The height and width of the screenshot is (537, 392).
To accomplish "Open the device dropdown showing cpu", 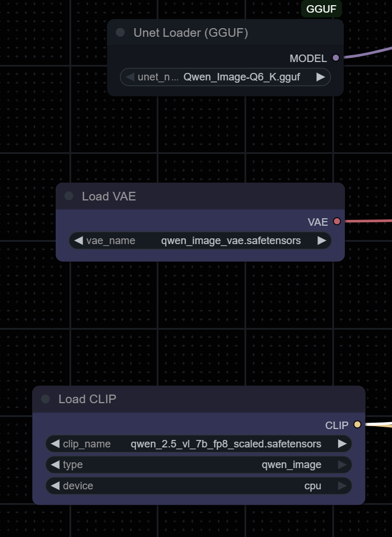I will [199, 486].
